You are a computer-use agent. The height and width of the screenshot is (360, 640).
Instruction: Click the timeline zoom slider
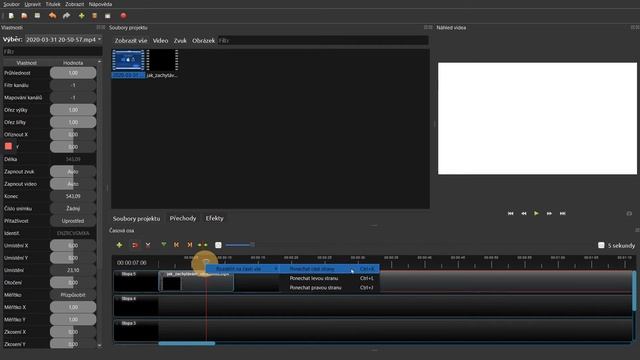click(240, 245)
